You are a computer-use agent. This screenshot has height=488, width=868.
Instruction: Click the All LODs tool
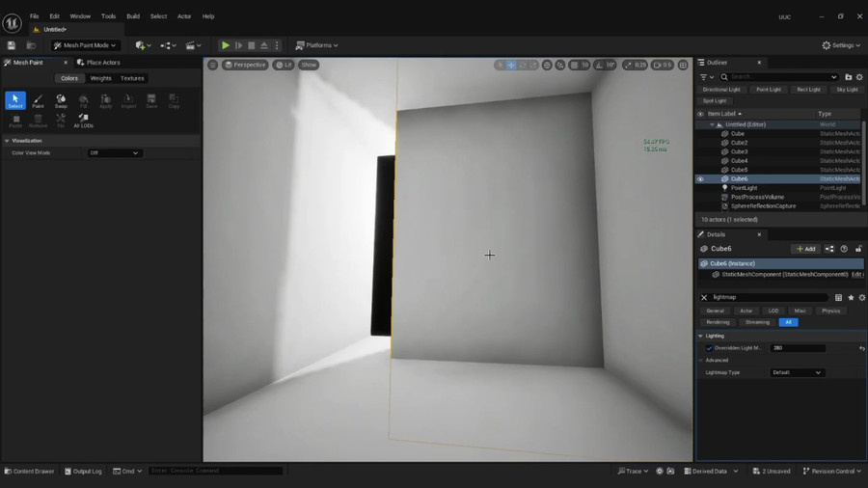pos(83,120)
